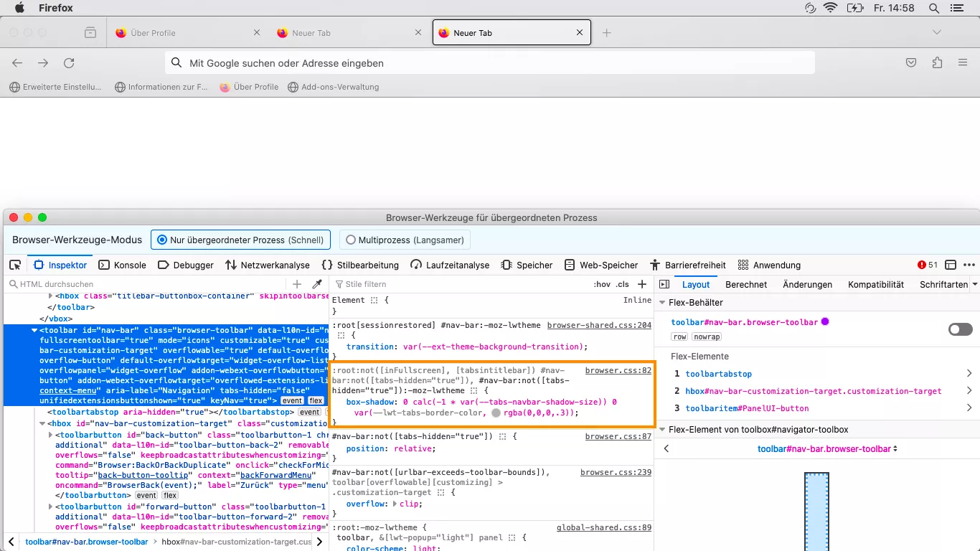Screen dimensions: 980x551
Task: Click the Pocket save icon
Action: pyautogui.click(x=911, y=63)
